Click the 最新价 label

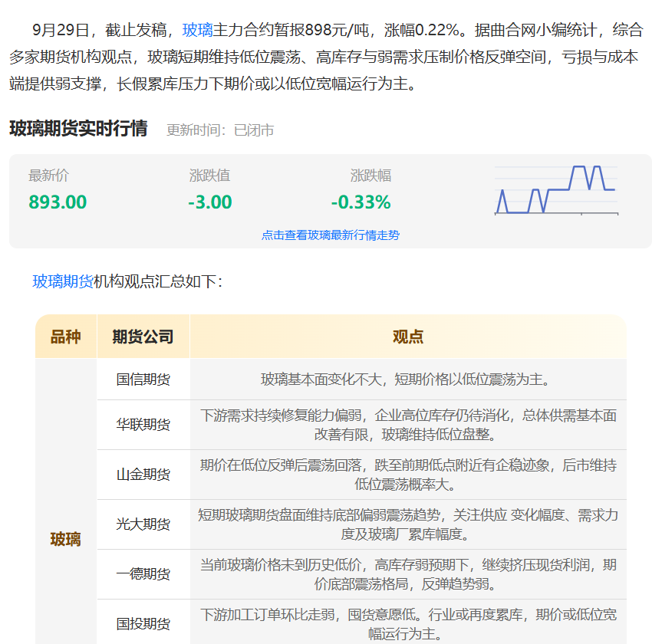pyautogui.click(x=48, y=176)
